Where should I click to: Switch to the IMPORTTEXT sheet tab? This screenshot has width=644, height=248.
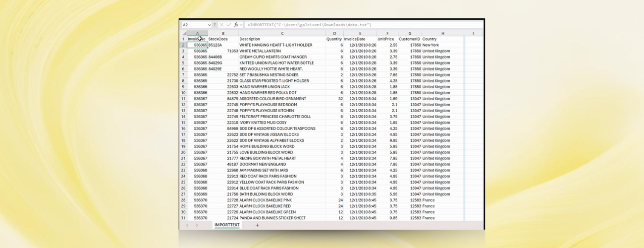[227, 225]
